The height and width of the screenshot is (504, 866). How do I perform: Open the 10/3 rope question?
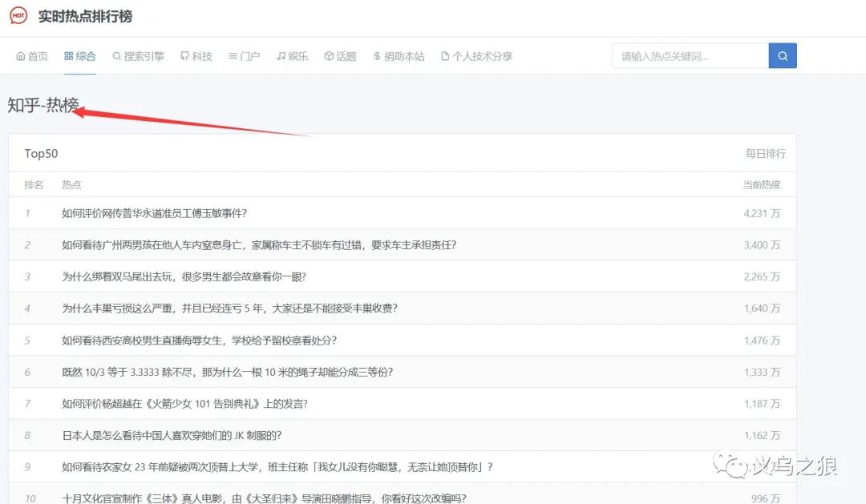click(x=227, y=373)
